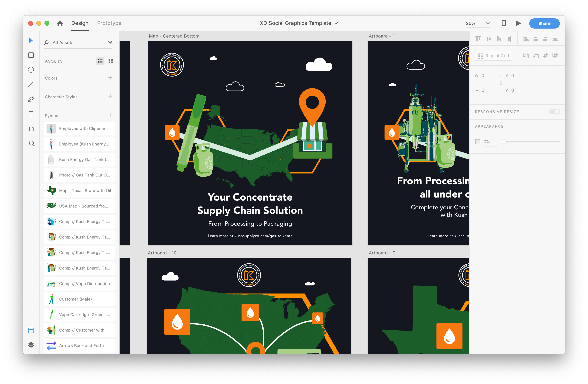Image resolution: width=588 pixels, height=384 pixels.
Task: Click the list view toggle in Assets
Action: (x=100, y=61)
